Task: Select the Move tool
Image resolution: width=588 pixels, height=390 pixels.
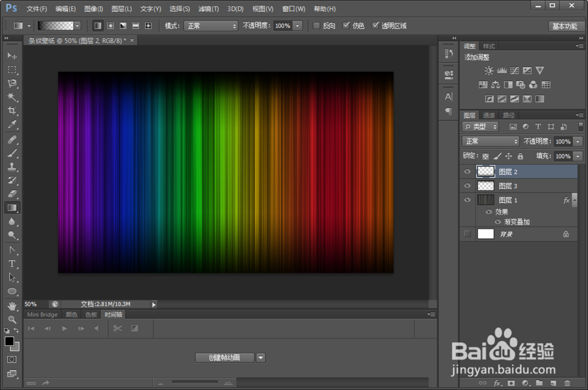Action: pyautogui.click(x=12, y=56)
